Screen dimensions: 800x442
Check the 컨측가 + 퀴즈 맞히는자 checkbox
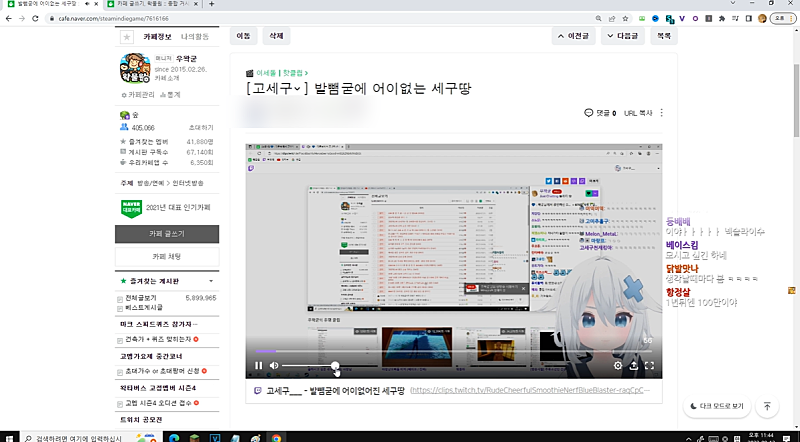click(121, 341)
